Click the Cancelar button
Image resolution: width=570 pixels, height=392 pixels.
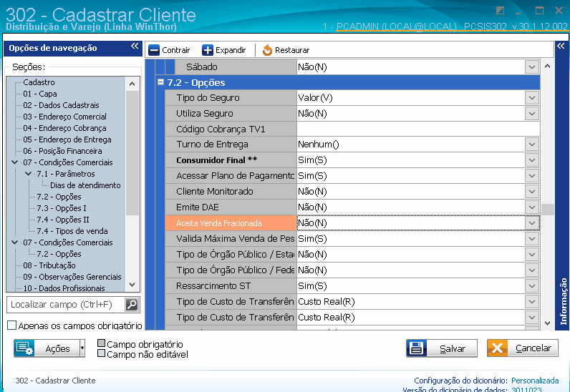523,348
